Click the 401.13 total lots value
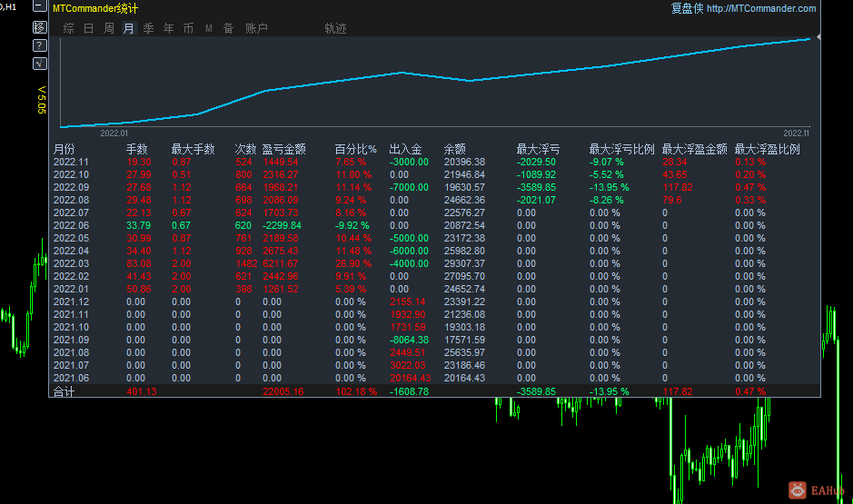 point(142,391)
